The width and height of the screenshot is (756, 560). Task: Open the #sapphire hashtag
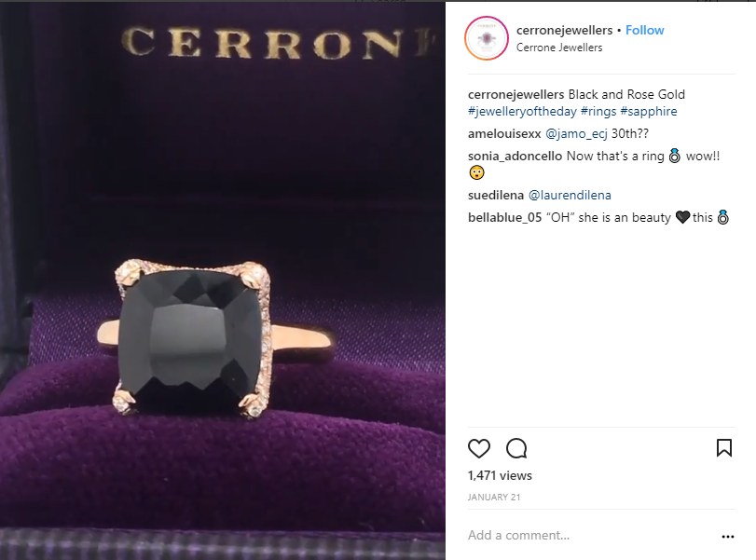[x=649, y=111]
